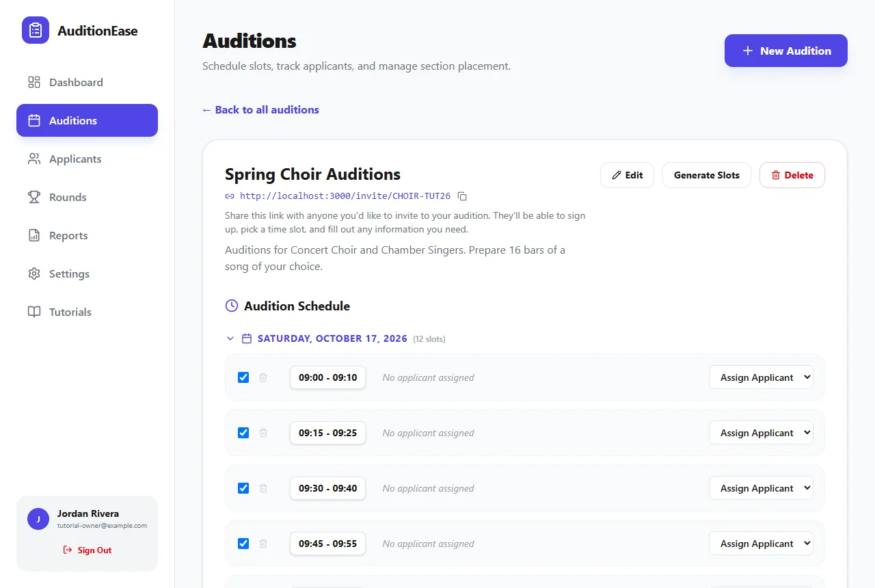Image resolution: width=875 pixels, height=588 pixels.
Task: Delete the 09:00 - 09:10 slot via trash icon
Action: (263, 377)
